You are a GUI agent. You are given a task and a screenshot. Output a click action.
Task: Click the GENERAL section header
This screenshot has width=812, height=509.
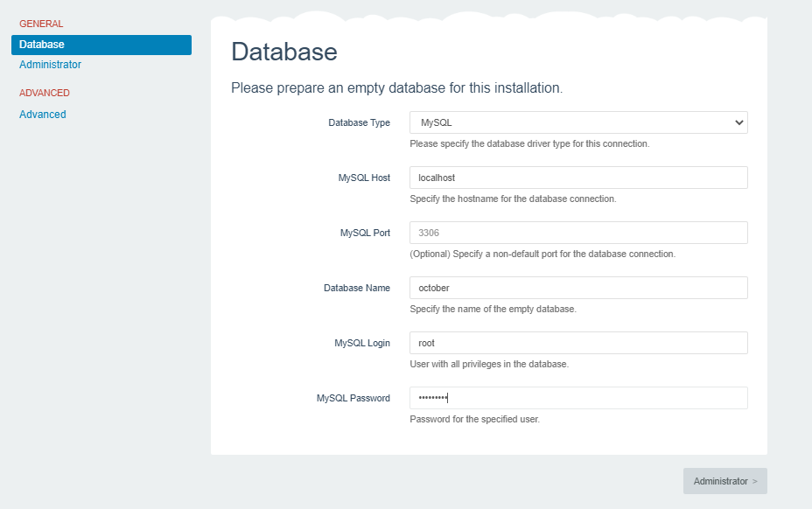tap(41, 24)
